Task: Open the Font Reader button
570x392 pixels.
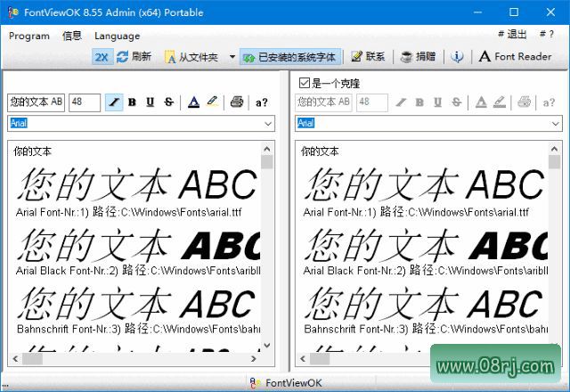Action: [x=516, y=57]
